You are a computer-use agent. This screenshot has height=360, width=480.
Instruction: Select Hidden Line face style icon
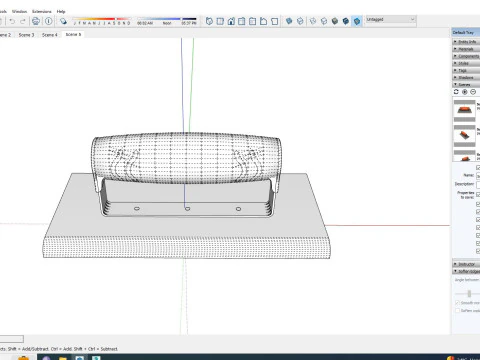pyautogui.click(x=324, y=21)
